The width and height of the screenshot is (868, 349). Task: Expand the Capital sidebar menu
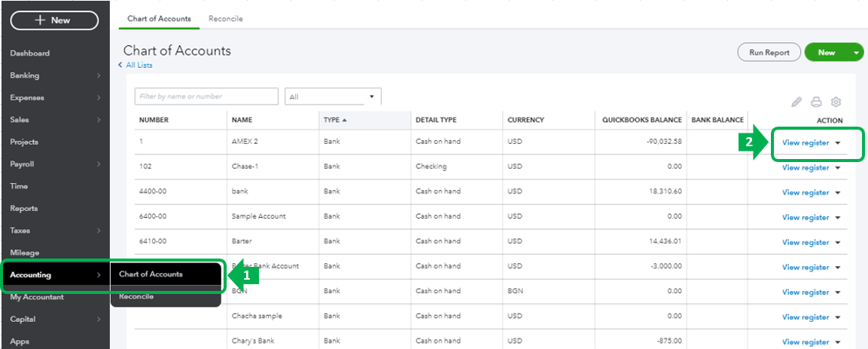click(x=55, y=319)
